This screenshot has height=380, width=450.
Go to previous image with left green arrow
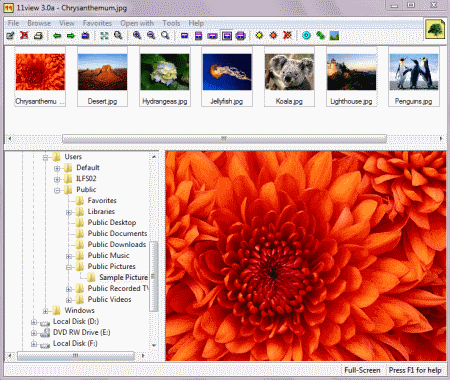(x=57, y=35)
